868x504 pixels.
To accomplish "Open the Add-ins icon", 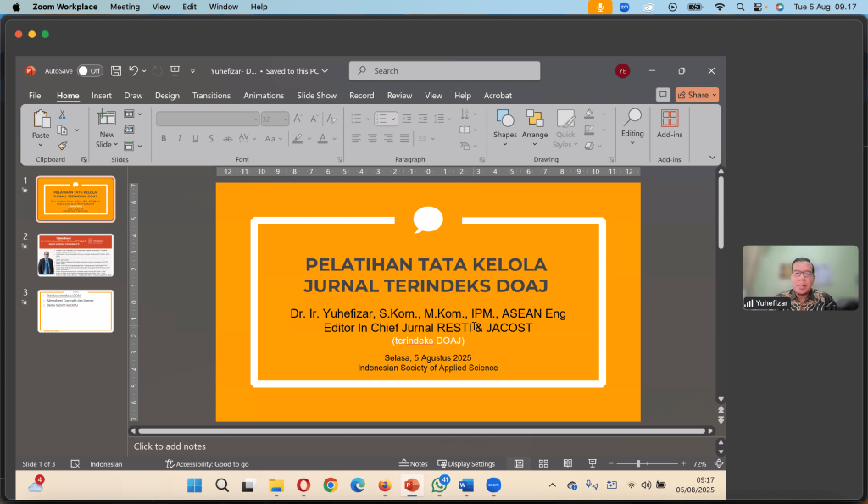I will [670, 124].
